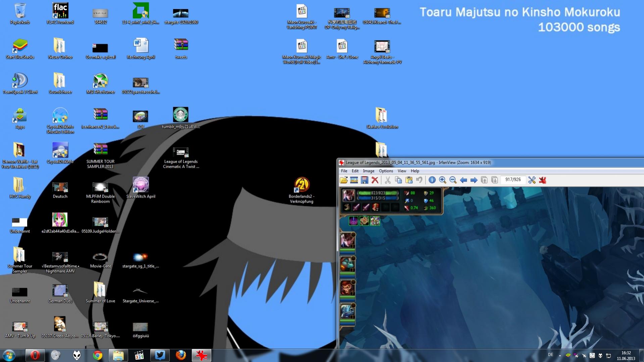Image resolution: width=644 pixels, height=362 pixels.
Task: Select the tweets archive file
Action: click(181, 49)
